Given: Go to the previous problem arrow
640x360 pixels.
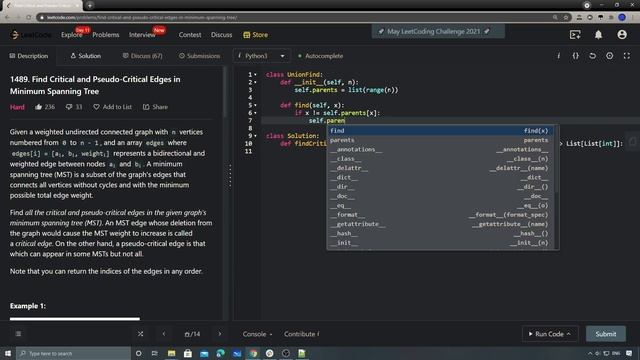Looking at the screenshot, I should [164, 334].
